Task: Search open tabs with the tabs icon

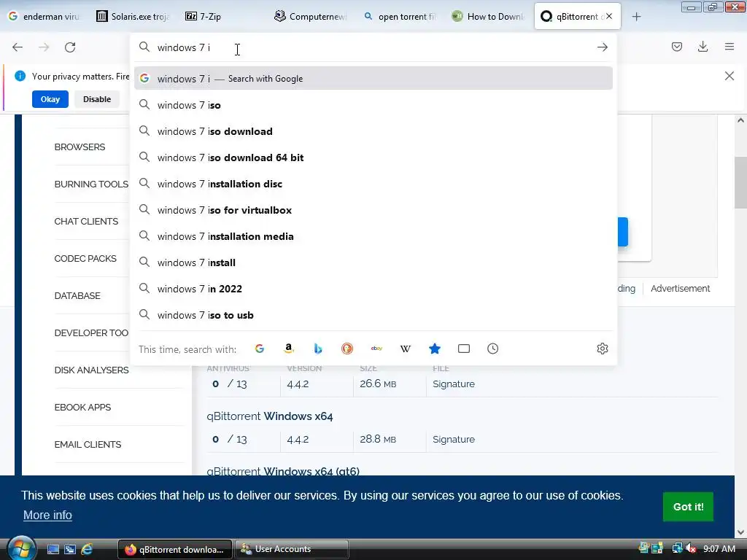Action: click(x=463, y=349)
